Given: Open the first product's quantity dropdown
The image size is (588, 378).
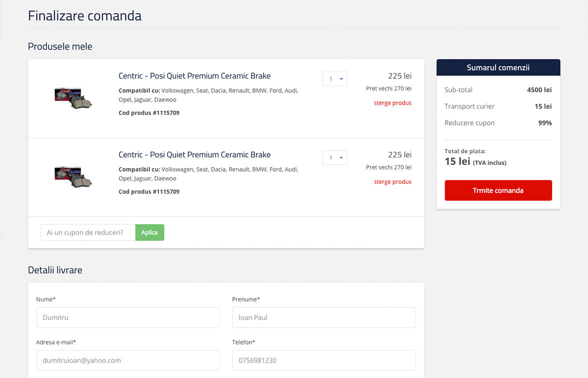Looking at the screenshot, I should coord(335,79).
